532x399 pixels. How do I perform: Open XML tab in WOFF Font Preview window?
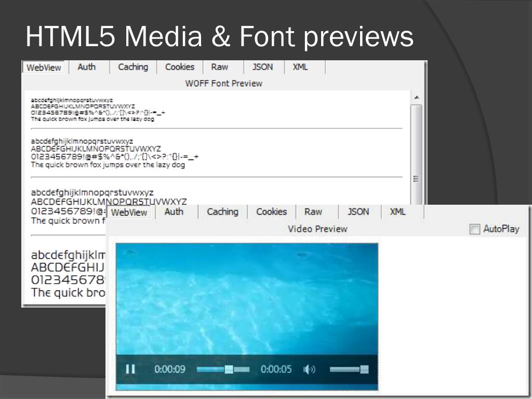tap(300, 67)
